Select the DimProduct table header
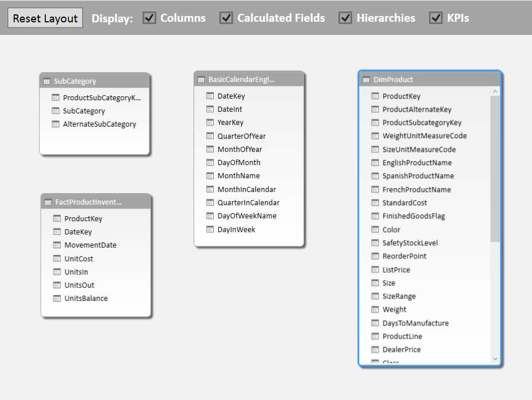 (430, 80)
